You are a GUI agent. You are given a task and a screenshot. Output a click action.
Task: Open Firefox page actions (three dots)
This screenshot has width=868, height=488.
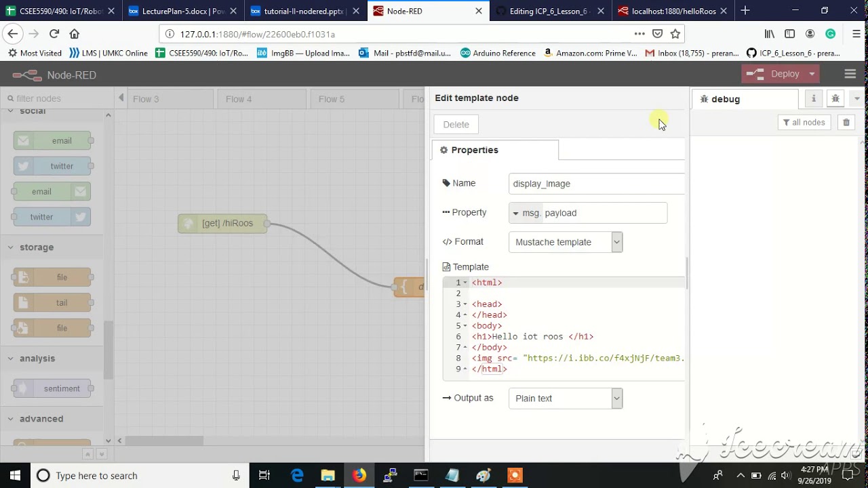tap(639, 34)
